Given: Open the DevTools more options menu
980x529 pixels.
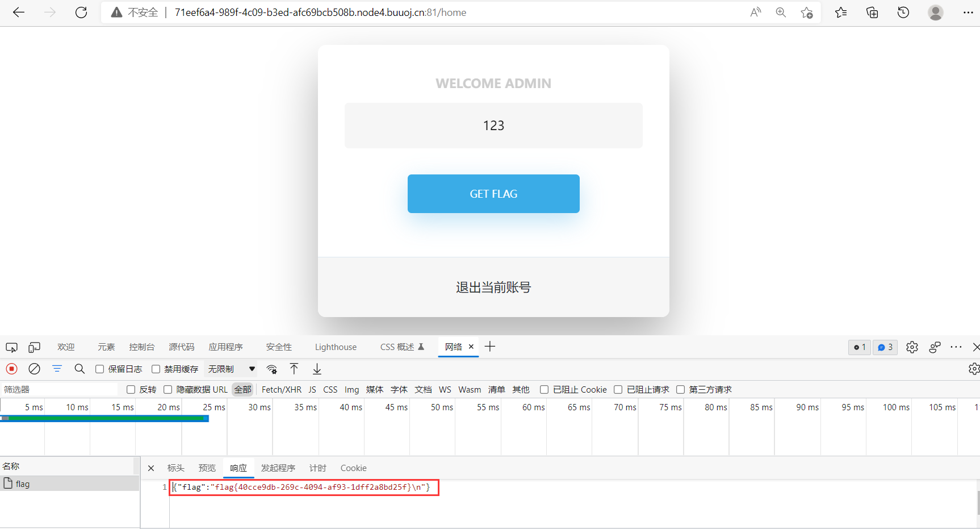Looking at the screenshot, I should pos(956,347).
